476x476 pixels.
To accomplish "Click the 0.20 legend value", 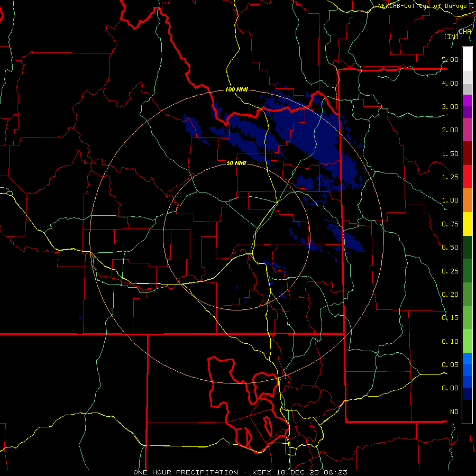I will click(x=450, y=295).
